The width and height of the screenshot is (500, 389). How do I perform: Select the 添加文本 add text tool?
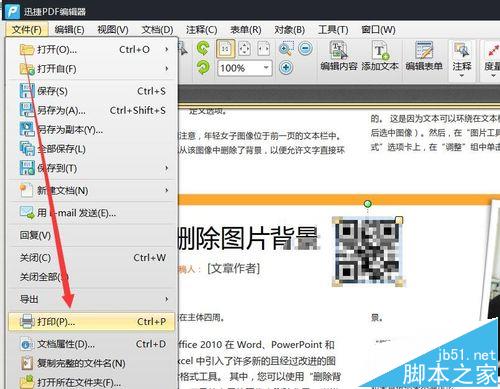click(380, 56)
